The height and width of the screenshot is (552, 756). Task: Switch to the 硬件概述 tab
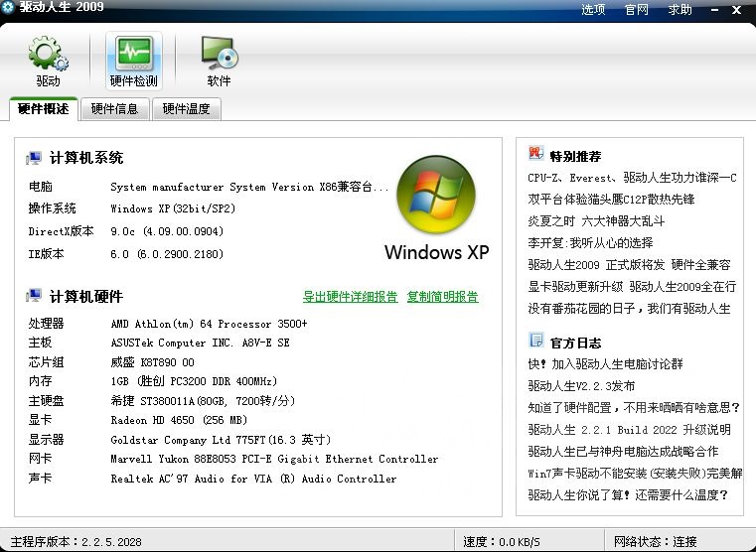point(44,109)
